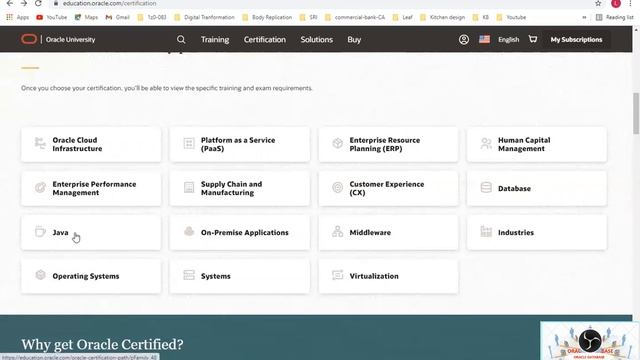Click the page vertical scrollbar thumb
This screenshot has width=640, height=360.
636,113
